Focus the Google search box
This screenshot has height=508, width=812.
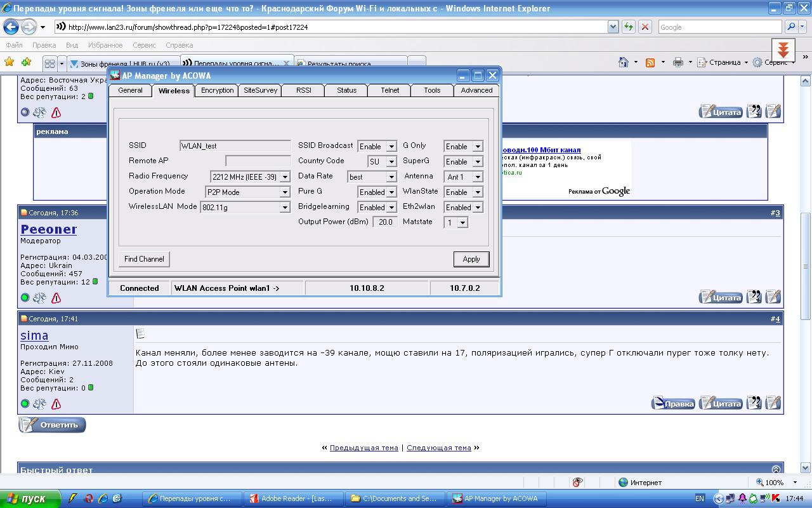click(720, 27)
